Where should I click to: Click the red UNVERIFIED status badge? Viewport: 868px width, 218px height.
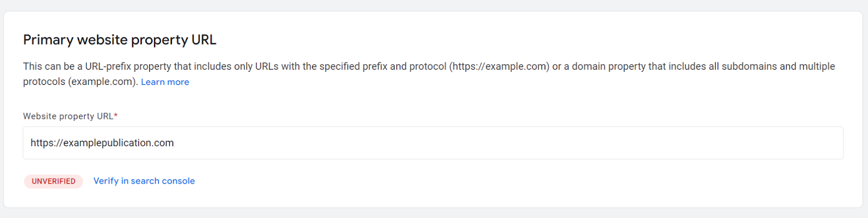[53, 182]
